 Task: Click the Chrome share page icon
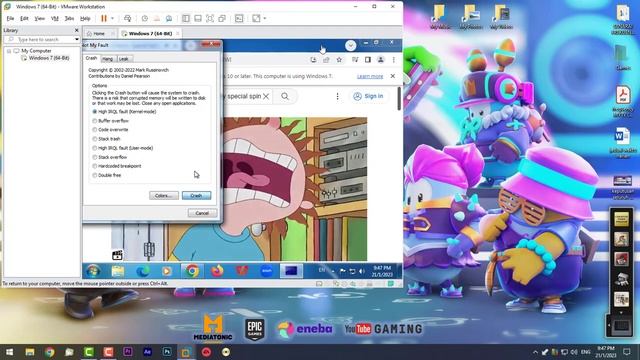[x=326, y=60]
